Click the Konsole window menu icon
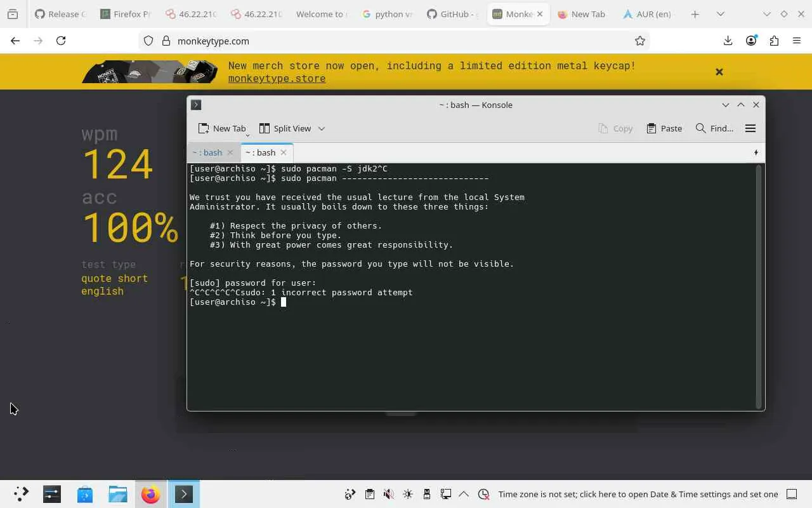 click(196, 105)
